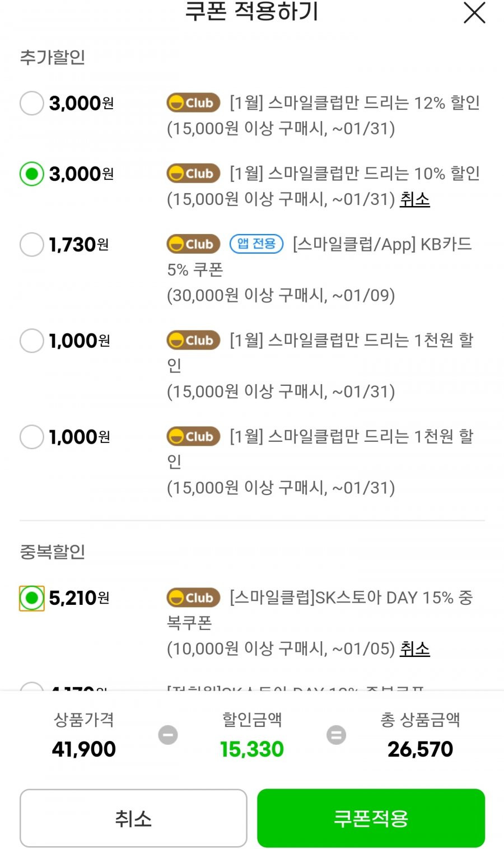The height and width of the screenshot is (849, 504).
Task: Click the 취소 button at bottom
Action: coord(133,818)
